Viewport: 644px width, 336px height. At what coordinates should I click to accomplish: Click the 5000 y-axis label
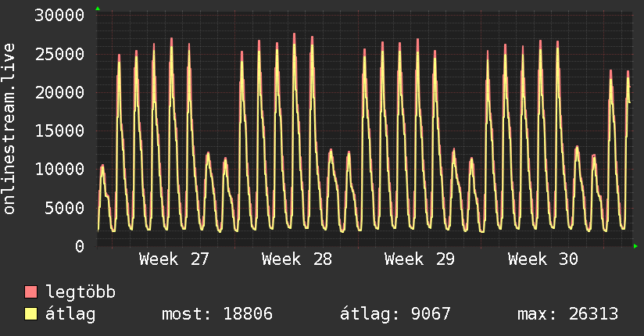click(x=65, y=208)
